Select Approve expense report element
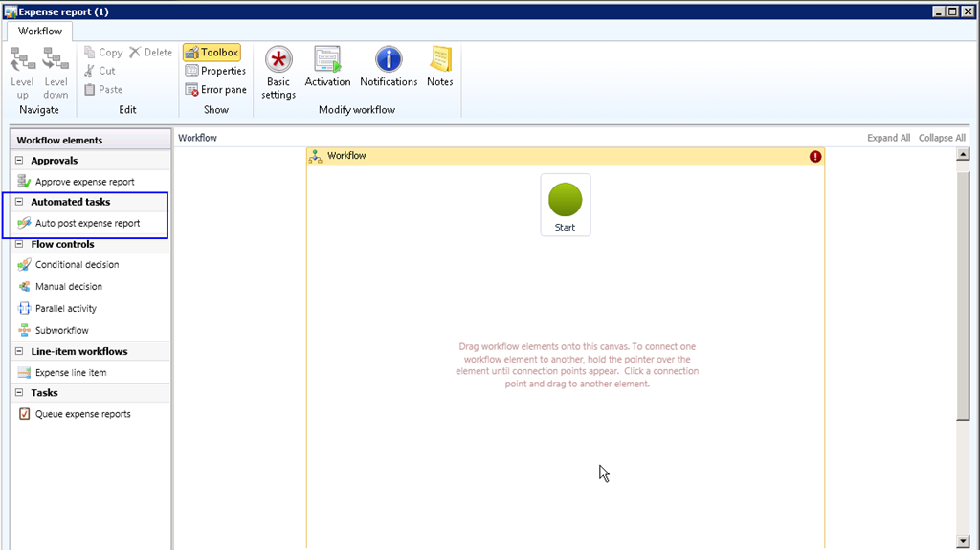This screenshot has height=550, width=980. coord(84,182)
